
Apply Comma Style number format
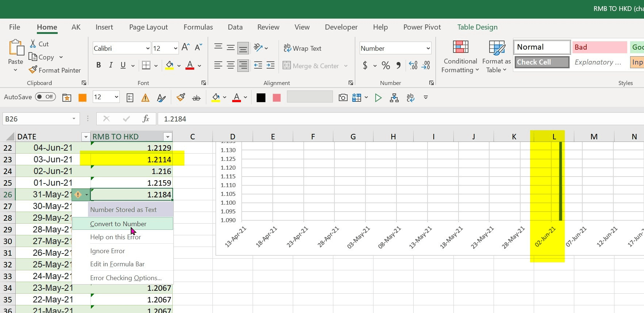point(398,65)
